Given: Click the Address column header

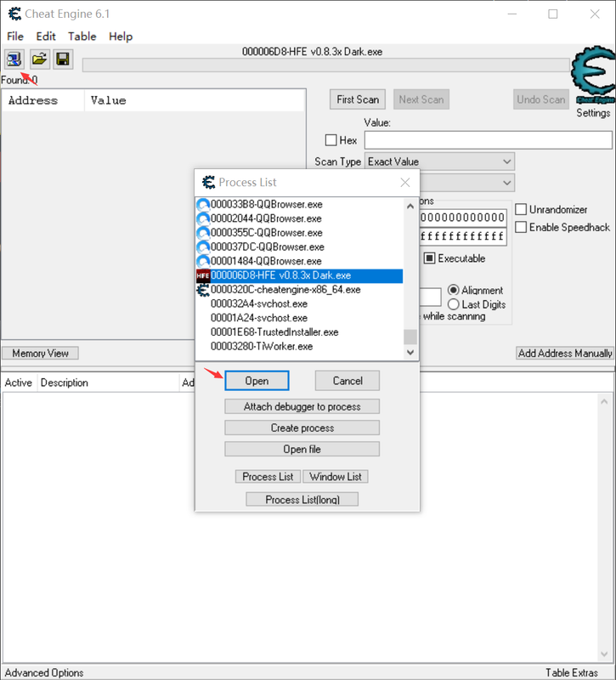Looking at the screenshot, I should pyautogui.click(x=43, y=100).
